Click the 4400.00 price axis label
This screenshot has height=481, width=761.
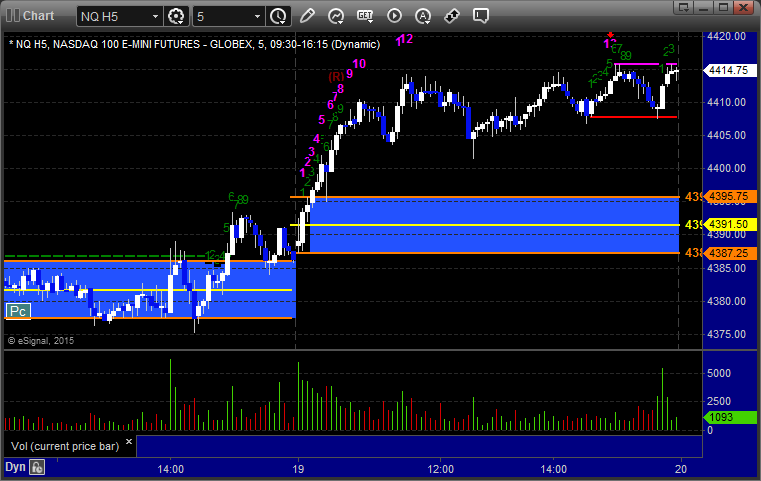pyautogui.click(x=727, y=168)
